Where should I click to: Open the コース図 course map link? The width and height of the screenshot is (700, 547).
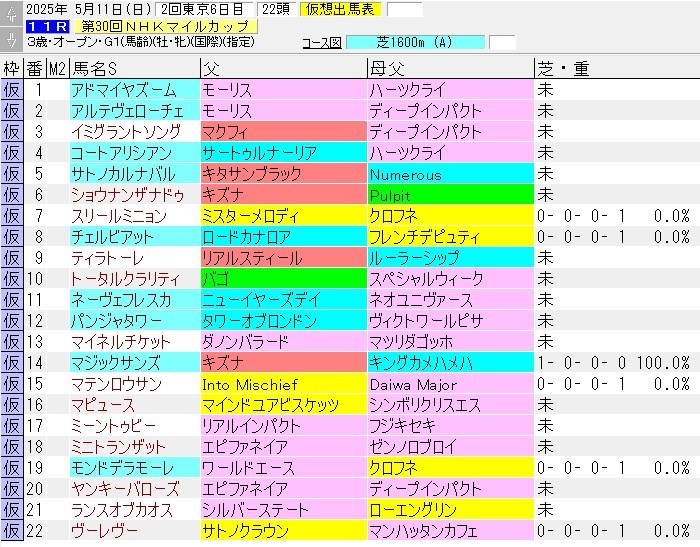[322, 43]
